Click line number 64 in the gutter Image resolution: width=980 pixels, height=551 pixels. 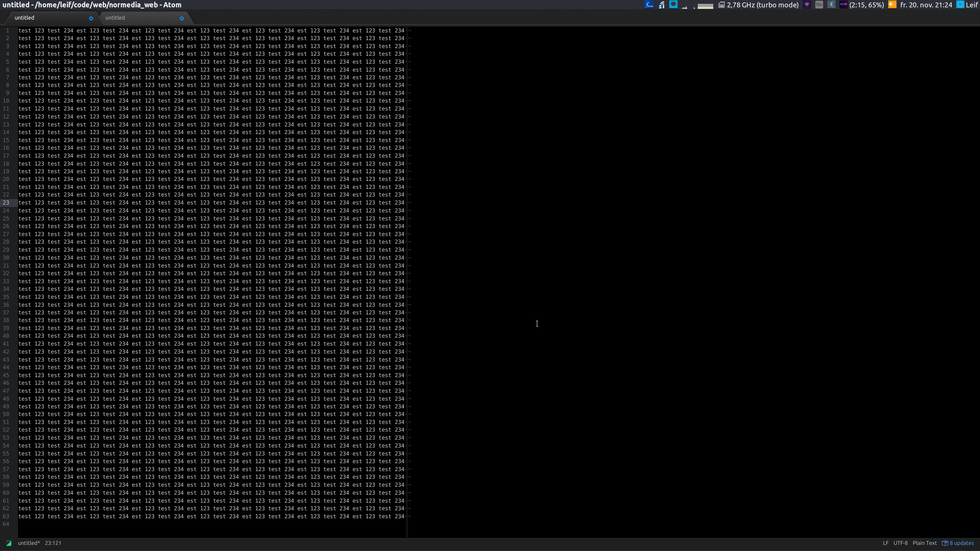(x=6, y=524)
